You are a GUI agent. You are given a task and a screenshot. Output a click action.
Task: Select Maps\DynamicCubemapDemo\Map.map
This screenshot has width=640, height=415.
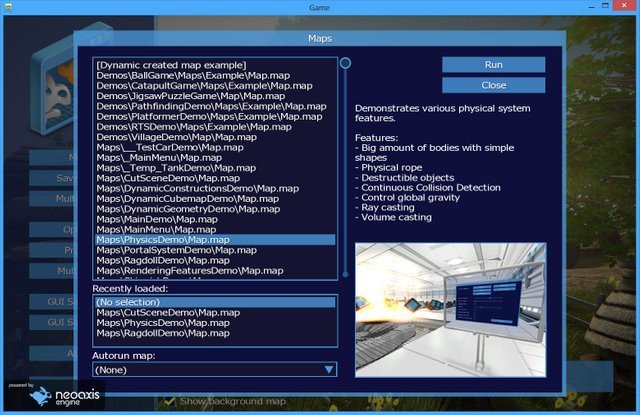pyautogui.click(x=215, y=199)
